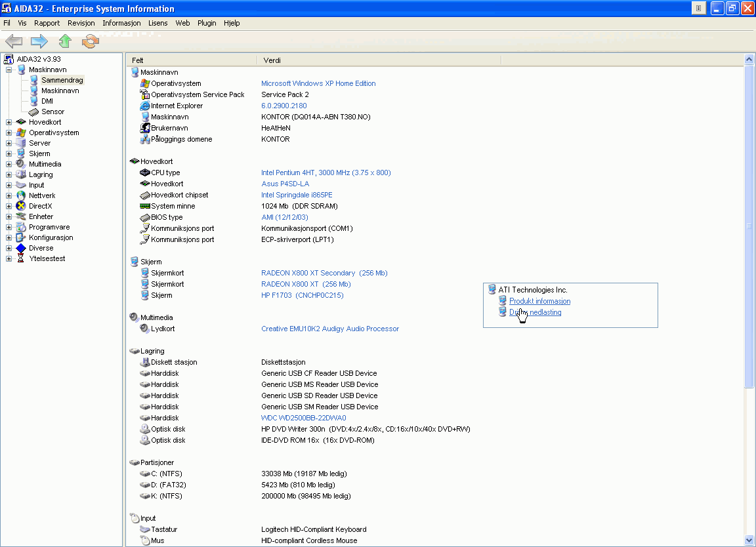Click the Diverse blue diamond icon
Screen dimensions: 756x547
pos(21,248)
